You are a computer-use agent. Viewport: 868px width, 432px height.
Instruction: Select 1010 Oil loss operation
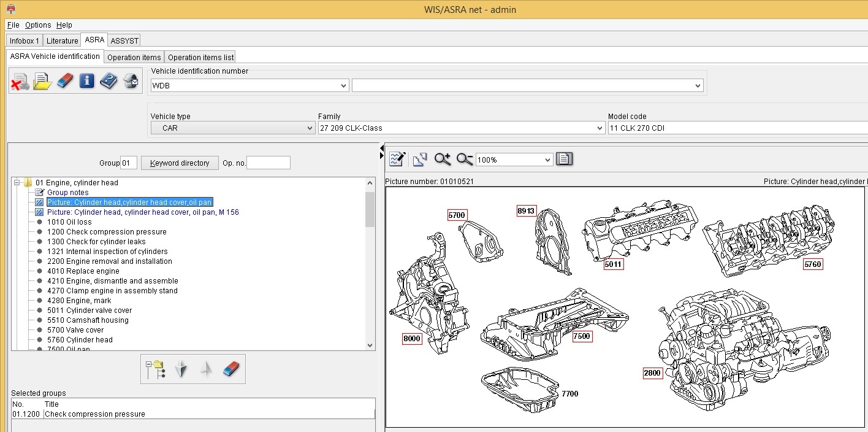(x=69, y=222)
